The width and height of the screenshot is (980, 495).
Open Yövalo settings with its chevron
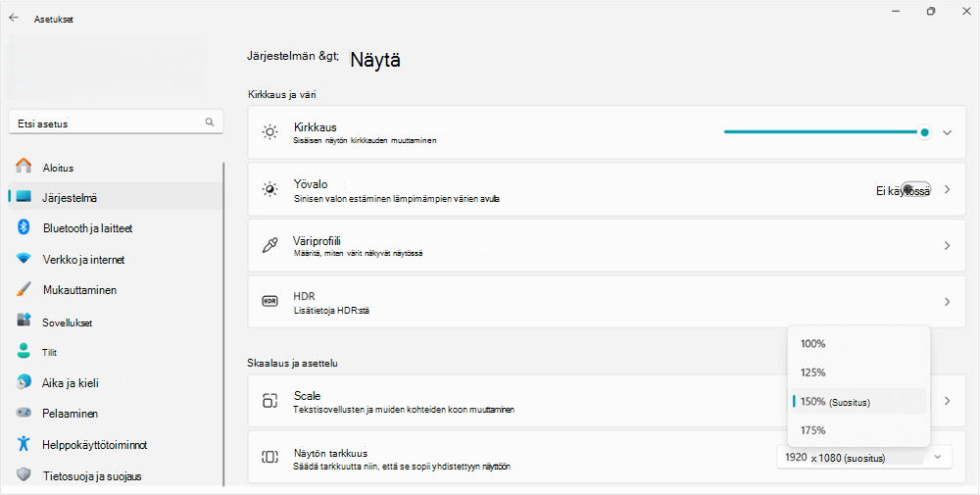coord(947,189)
